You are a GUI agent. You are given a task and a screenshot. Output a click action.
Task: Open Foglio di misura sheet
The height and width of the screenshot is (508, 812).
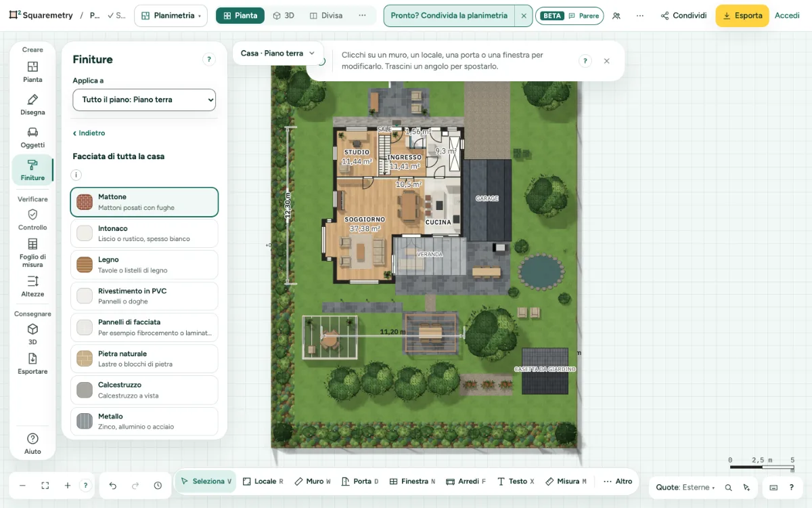[32, 253]
